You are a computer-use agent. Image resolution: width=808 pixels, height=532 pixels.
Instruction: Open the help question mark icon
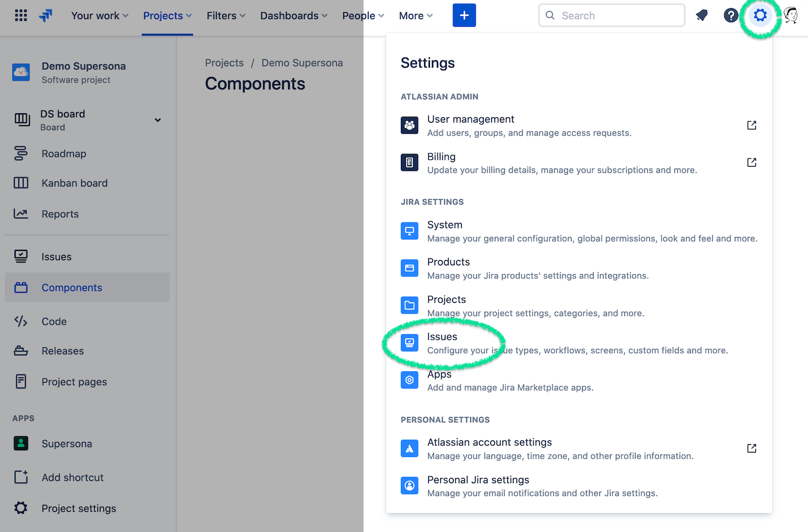(731, 16)
